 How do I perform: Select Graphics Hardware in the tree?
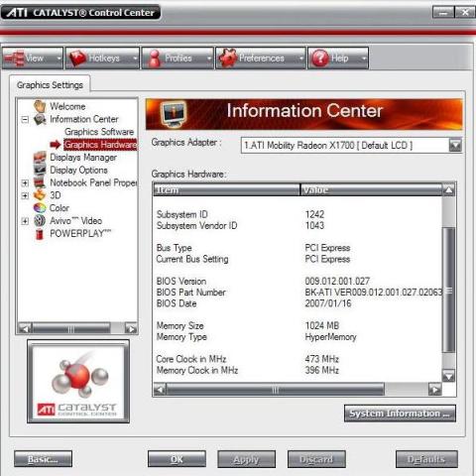100,145
